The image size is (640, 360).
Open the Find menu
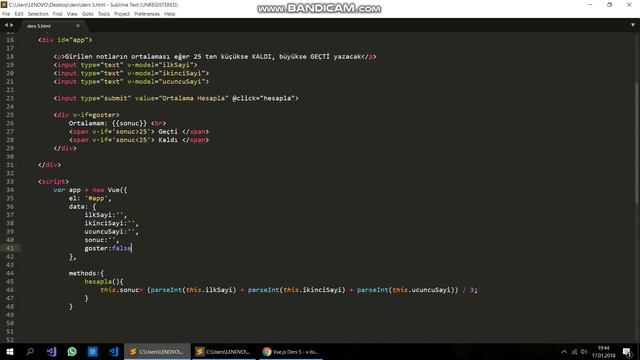pos(58,14)
